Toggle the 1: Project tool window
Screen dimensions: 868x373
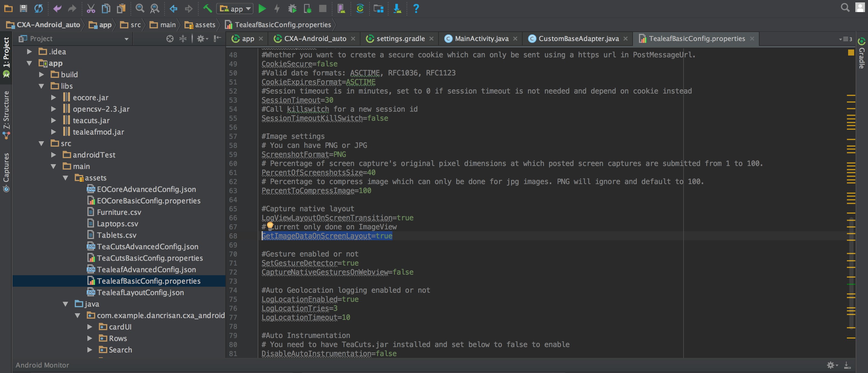pos(6,52)
